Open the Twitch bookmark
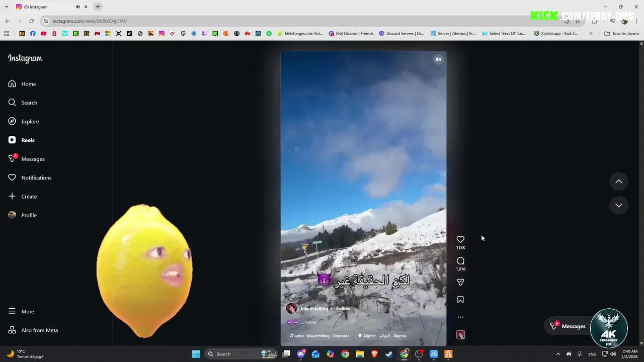644x362 pixels. (204, 34)
